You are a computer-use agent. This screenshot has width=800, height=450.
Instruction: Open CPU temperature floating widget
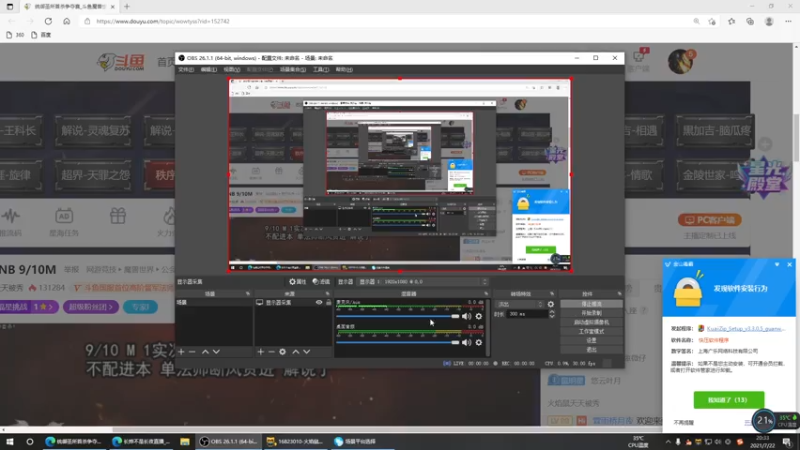764,420
